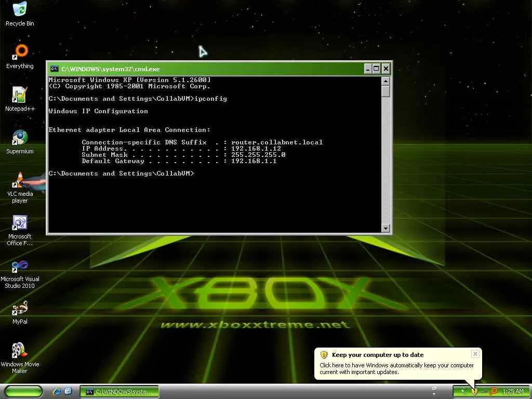
Task: Click the cmd.exe taskbar button
Action: click(x=119, y=392)
